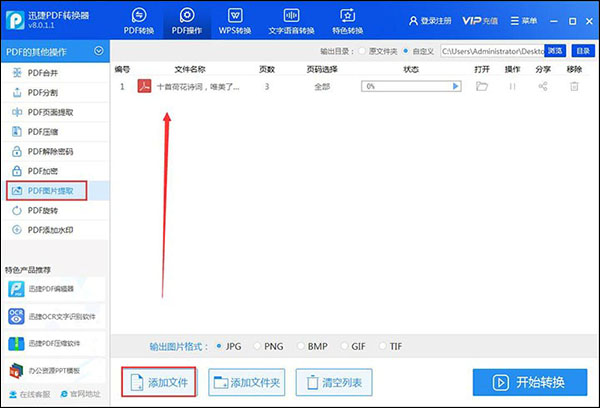Click the 浏览 browse button
The image size is (600, 408).
point(555,51)
